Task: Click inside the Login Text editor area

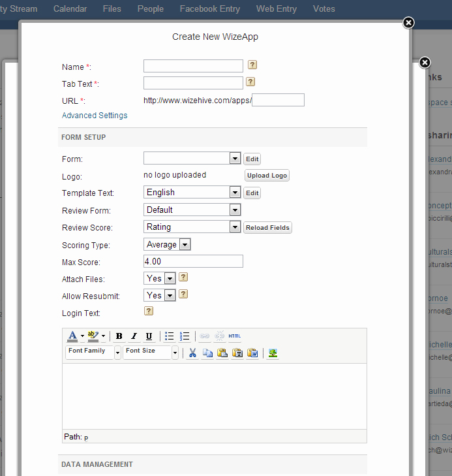Action: click(x=215, y=396)
